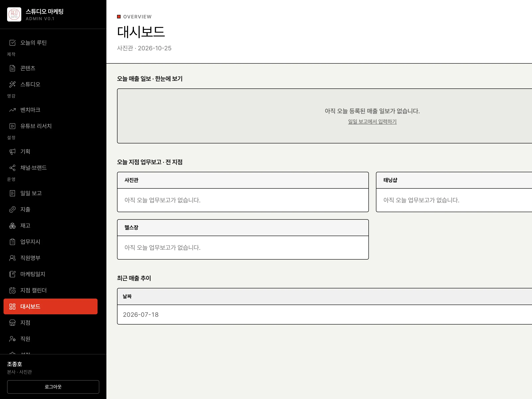Click the 로그아웃 button
This screenshot has width=532, height=399.
(53, 387)
